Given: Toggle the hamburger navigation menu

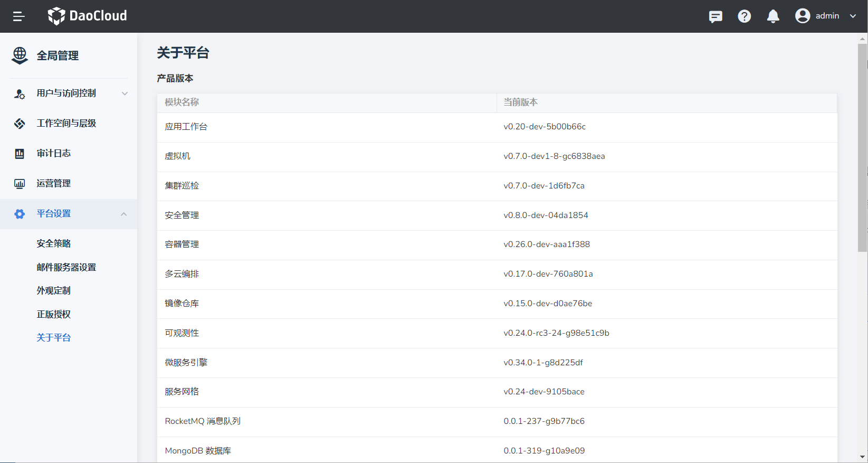Looking at the screenshot, I should 18,16.
